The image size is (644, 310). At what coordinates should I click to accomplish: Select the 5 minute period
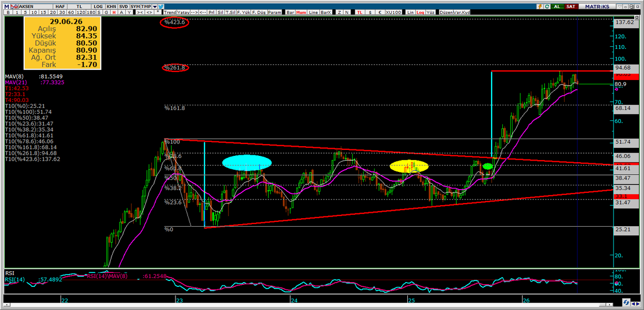point(25,12)
